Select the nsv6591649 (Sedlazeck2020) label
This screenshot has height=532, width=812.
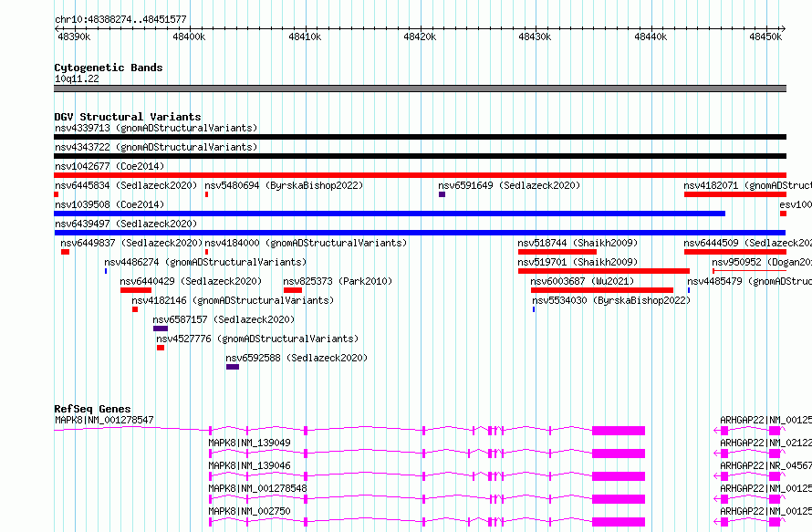pos(509,185)
